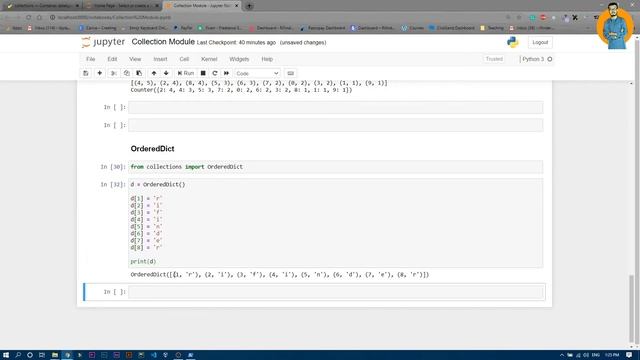
Task: Save notebook with the floppy disk icon
Action: (86, 73)
